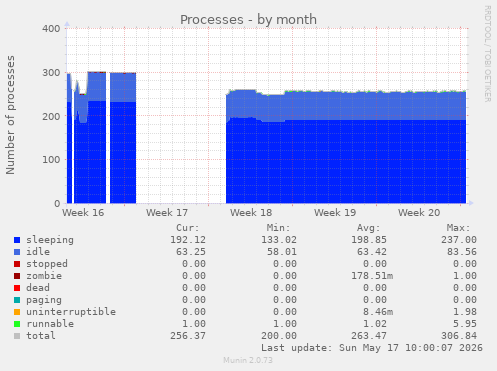
Task: Click sleeping minimum value 133.02
Action: point(279,240)
